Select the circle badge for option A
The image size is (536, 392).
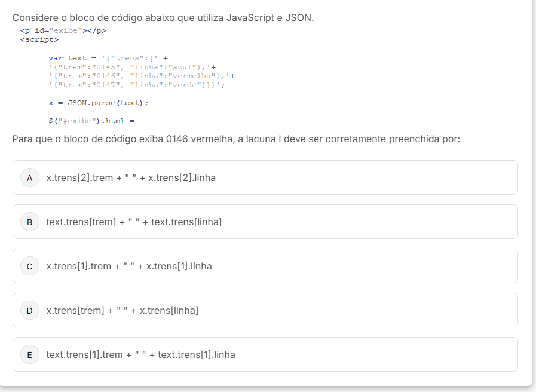pos(29,177)
